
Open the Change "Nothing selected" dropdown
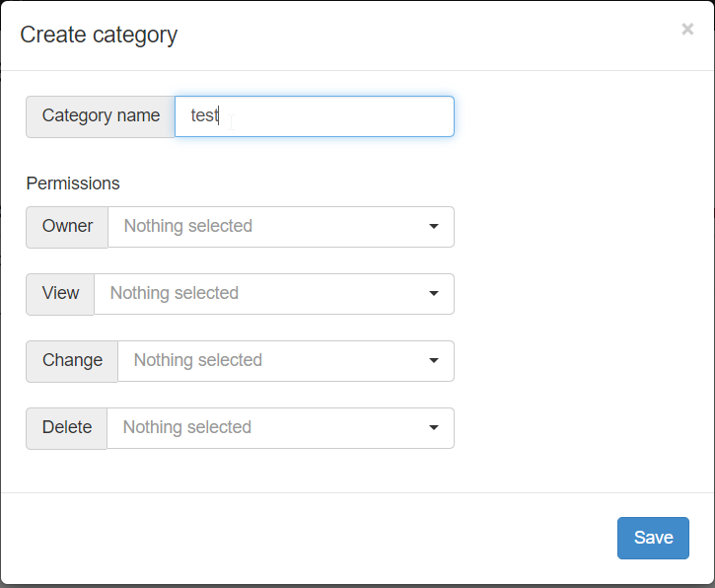(271, 361)
